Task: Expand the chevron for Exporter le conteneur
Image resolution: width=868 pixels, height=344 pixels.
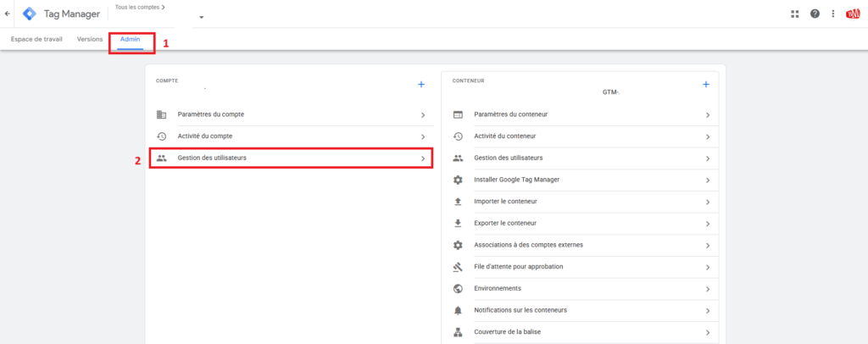Action: click(x=708, y=224)
